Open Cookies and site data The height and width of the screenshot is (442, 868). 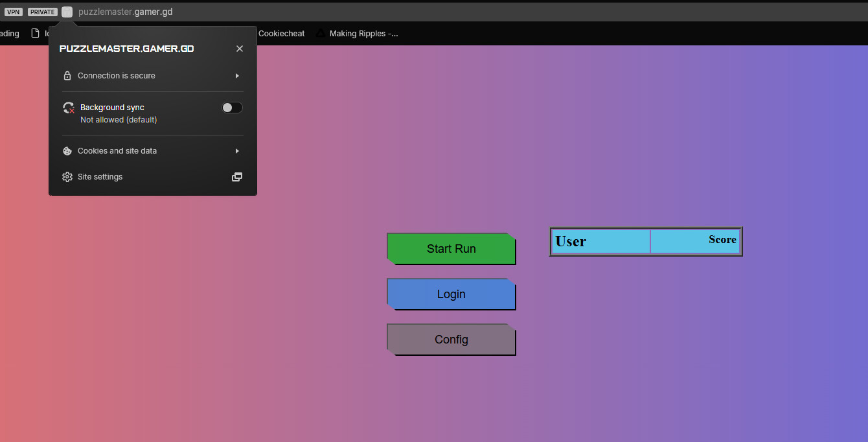(x=117, y=151)
